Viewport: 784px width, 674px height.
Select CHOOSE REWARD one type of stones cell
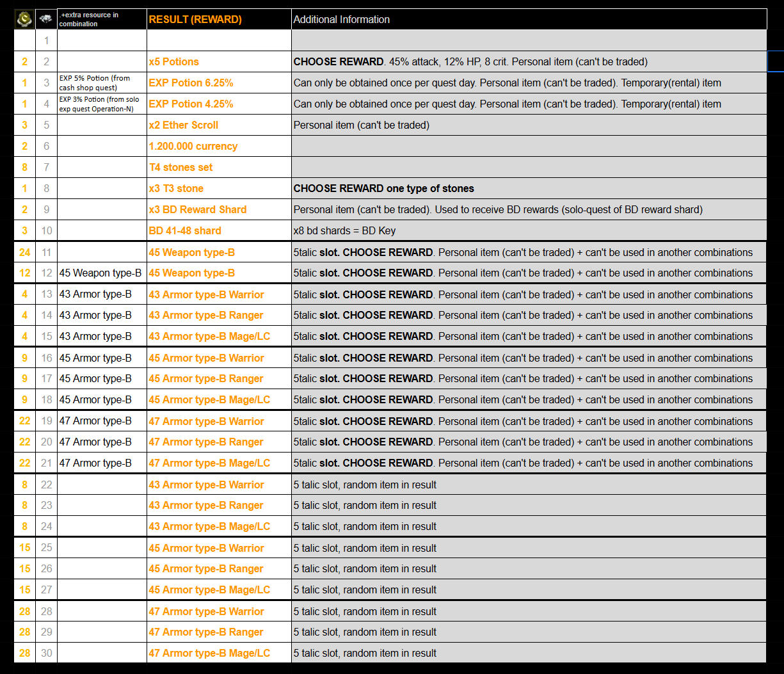click(x=383, y=188)
